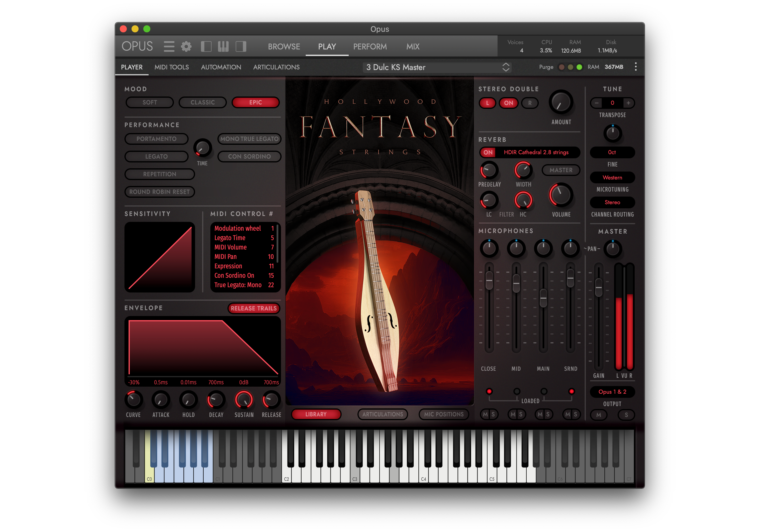Click the Reverb Volume knob

tap(561, 195)
